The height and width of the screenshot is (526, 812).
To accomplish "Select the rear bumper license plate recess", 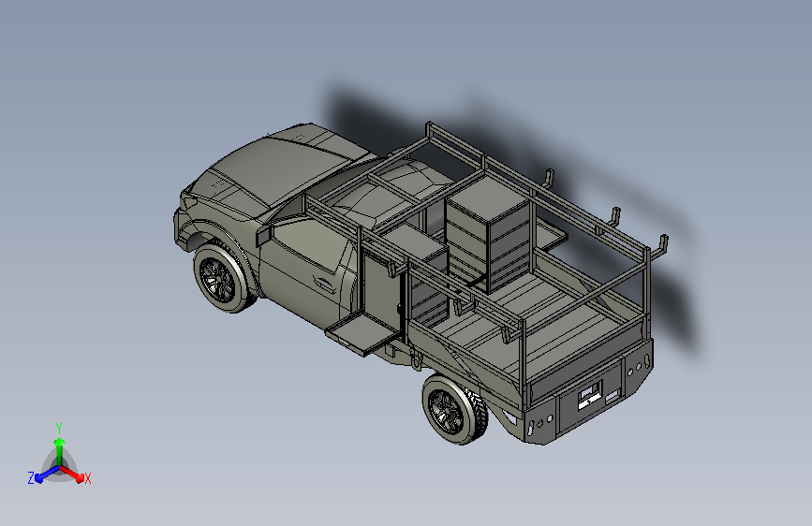I will pyautogui.click(x=590, y=396).
